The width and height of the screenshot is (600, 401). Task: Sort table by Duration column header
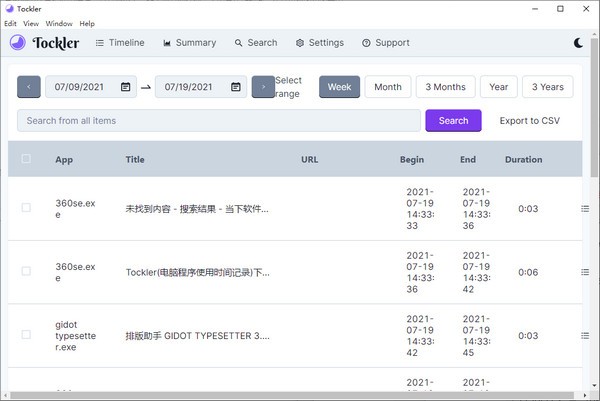tap(523, 159)
